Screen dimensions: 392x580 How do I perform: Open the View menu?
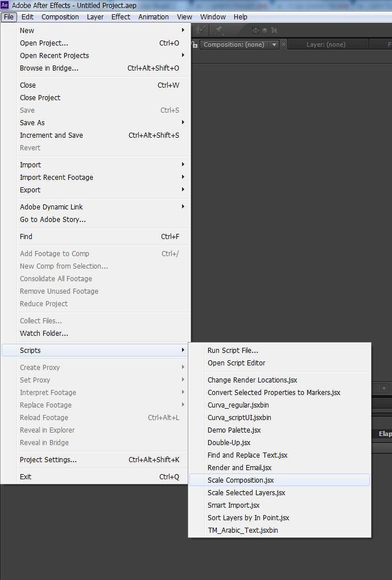(184, 17)
